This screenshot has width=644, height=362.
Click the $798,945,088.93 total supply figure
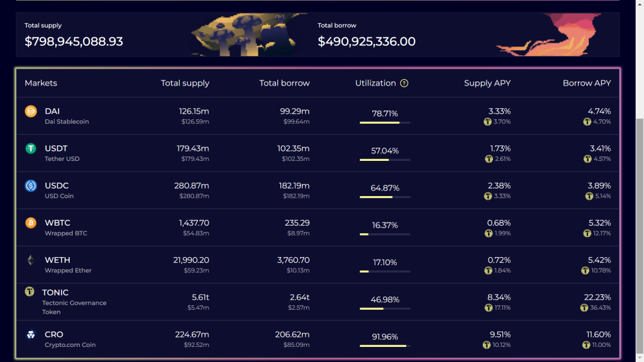tap(74, 41)
